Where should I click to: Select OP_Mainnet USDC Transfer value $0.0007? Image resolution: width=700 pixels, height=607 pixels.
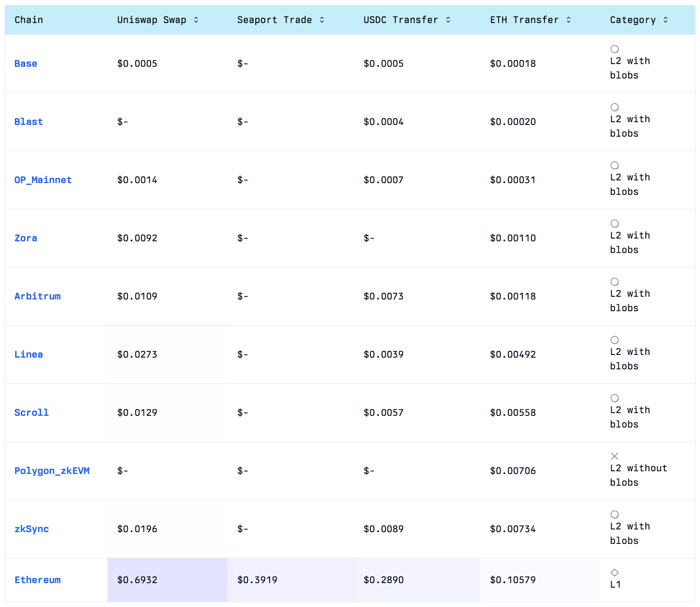click(383, 180)
